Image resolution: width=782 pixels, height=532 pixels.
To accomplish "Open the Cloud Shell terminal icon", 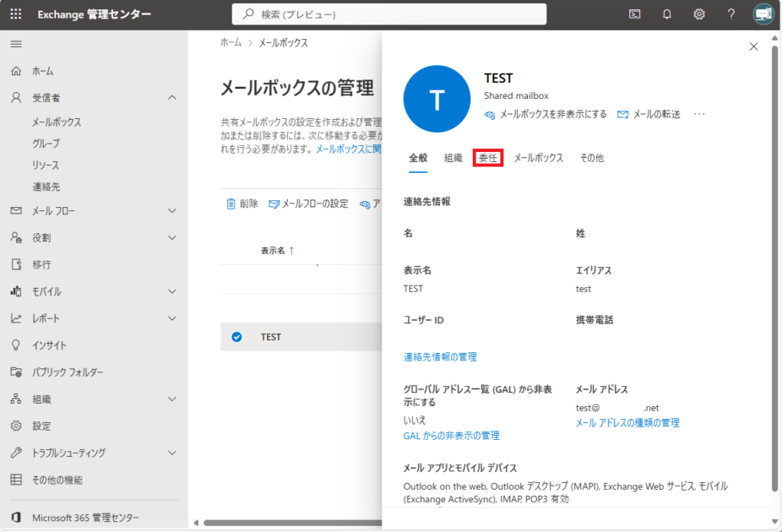I will click(x=634, y=14).
